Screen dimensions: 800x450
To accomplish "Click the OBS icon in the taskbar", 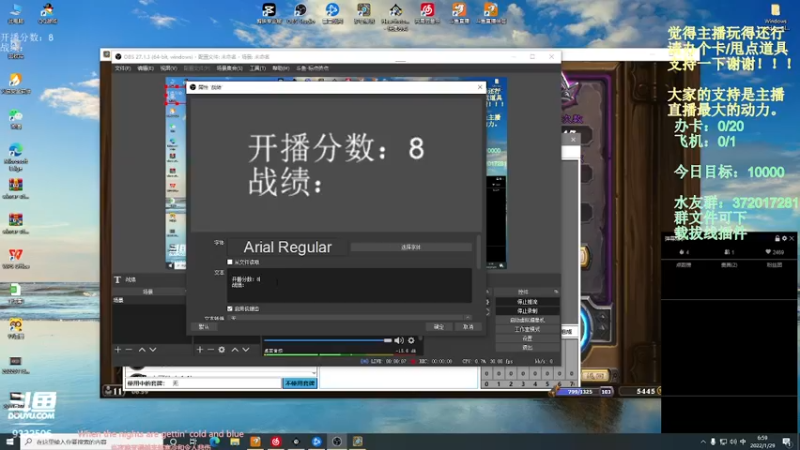I will coord(337,441).
